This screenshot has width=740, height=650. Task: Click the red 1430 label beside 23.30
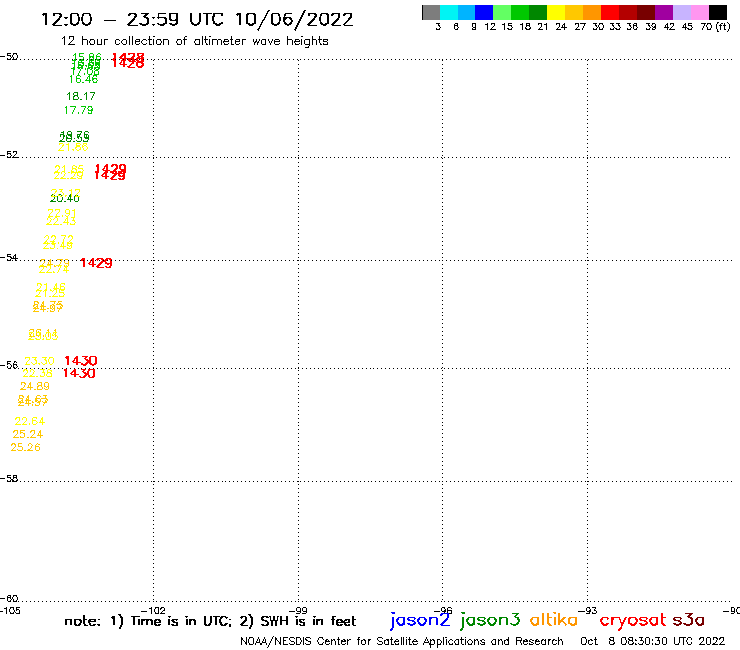click(x=81, y=361)
